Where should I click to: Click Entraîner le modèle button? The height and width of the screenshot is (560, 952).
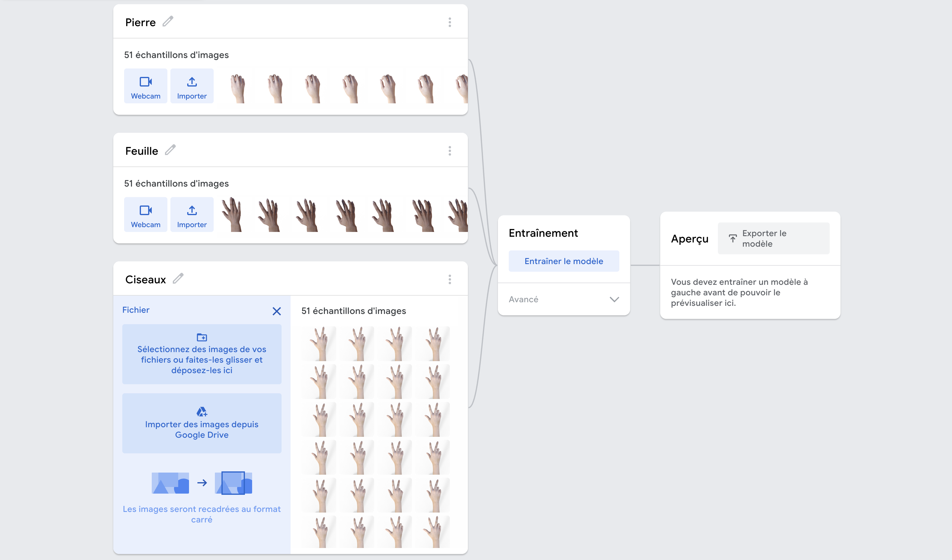[x=564, y=261]
